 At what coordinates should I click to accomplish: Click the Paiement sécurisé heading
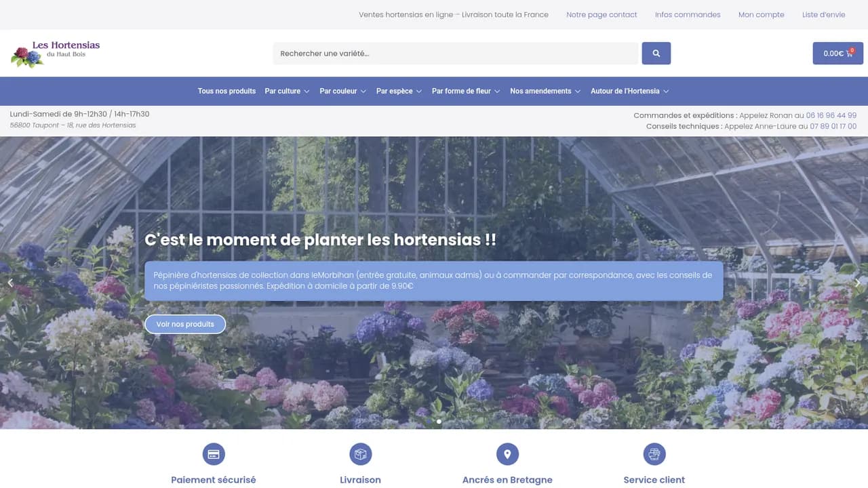[214, 480]
